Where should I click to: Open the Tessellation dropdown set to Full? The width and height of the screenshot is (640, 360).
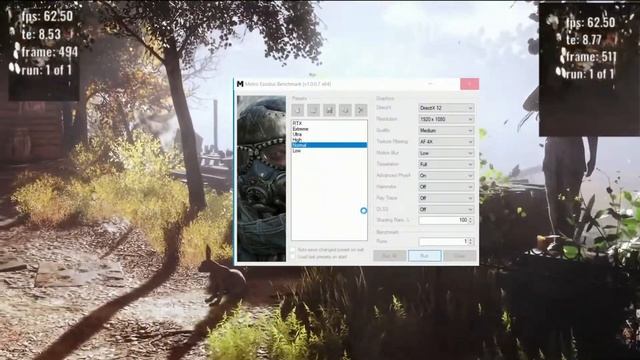click(x=446, y=164)
